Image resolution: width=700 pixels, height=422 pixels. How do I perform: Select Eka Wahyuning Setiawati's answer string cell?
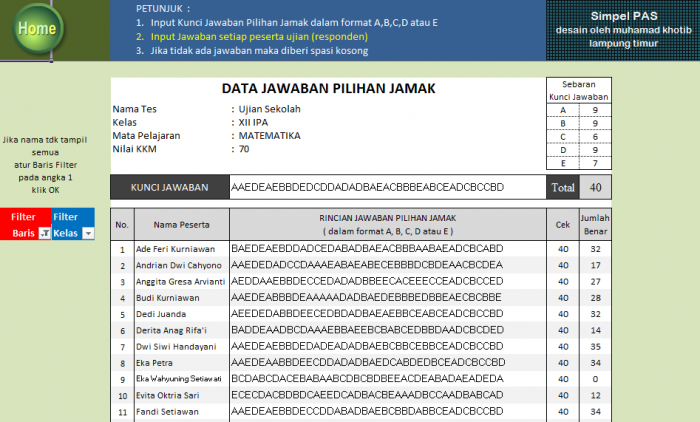[388, 379]
